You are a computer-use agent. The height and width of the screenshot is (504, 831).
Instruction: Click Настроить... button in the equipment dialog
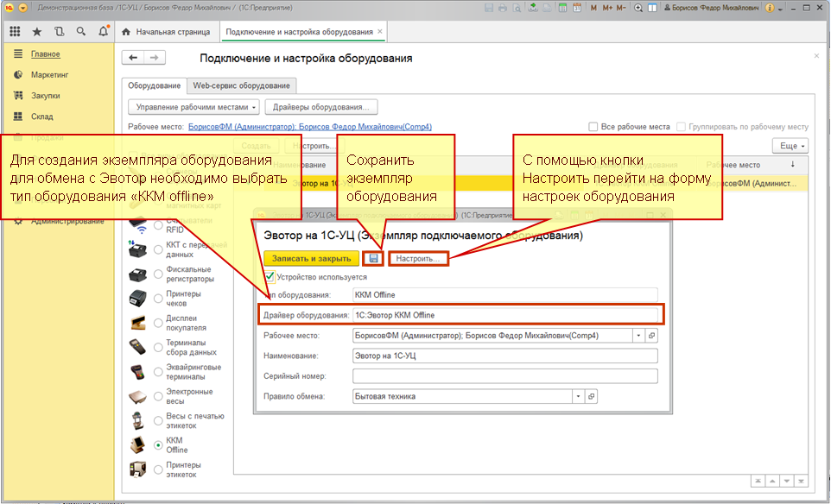418,259
